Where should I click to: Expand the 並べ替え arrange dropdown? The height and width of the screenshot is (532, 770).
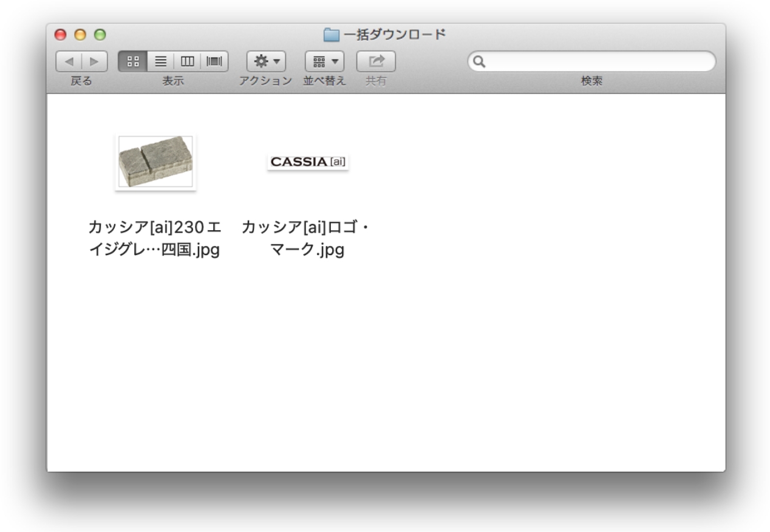point(324,61)
